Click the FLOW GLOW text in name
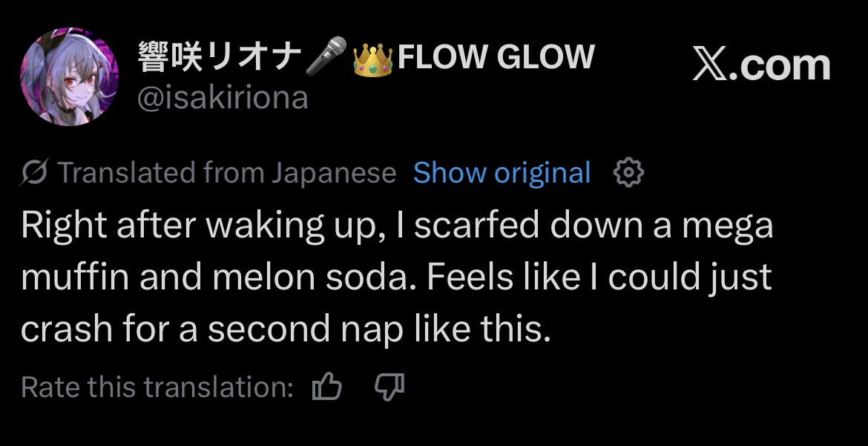 (x=496, y=57)
